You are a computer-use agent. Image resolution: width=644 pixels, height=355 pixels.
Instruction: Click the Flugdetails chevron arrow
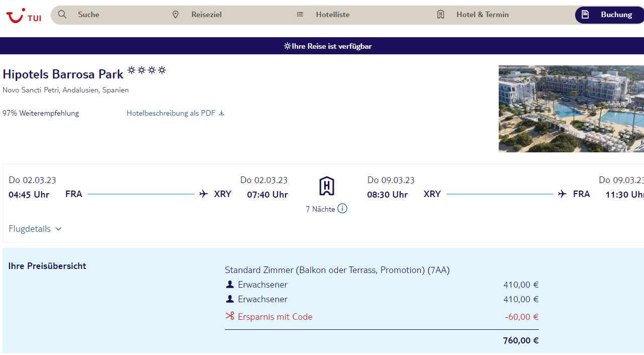[58, 229]
